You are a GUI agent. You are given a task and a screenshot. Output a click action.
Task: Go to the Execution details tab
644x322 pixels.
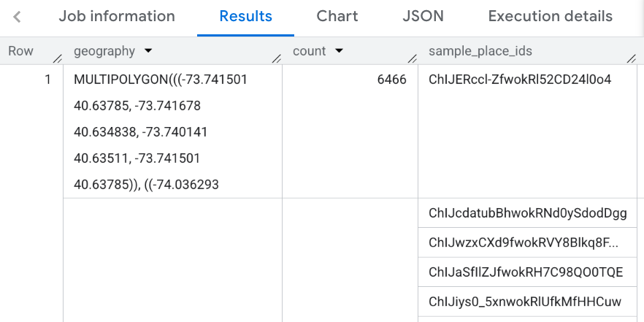[x=550, y=16]
